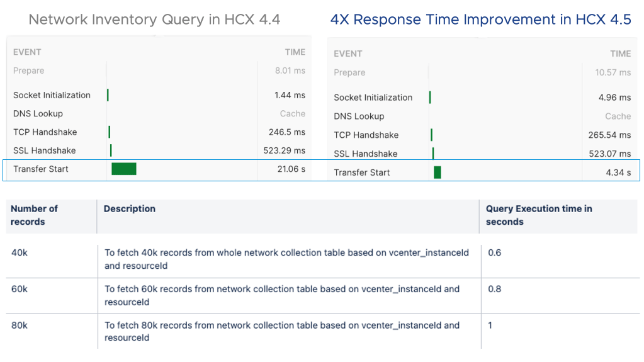
Task: Select the 60k records cell
Action: tap(19, 290)
